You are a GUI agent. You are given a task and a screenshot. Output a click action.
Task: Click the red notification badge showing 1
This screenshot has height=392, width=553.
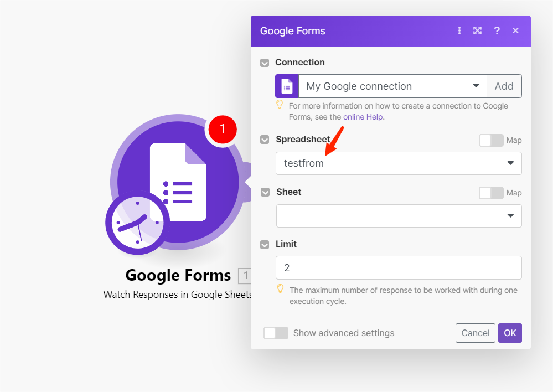[x=223, y=129]
